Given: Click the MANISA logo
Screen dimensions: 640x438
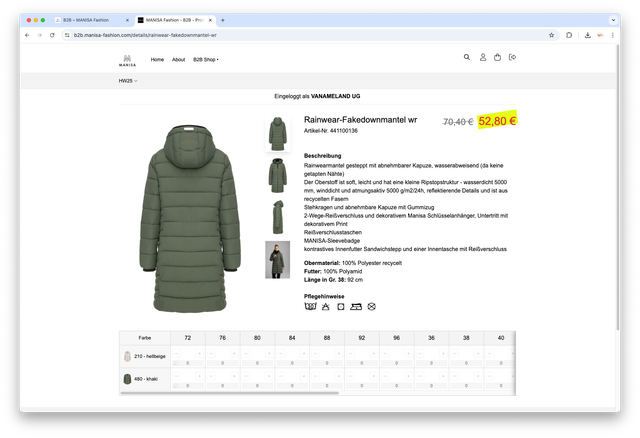Looking at the screenshot, I should point(127,59).
